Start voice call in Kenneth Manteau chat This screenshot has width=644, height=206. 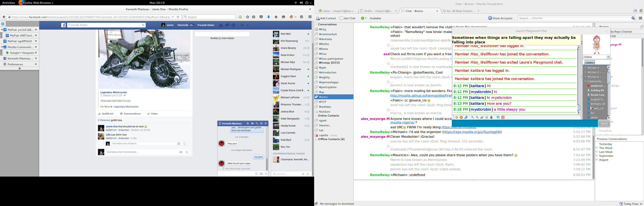[x=257, y=123]
